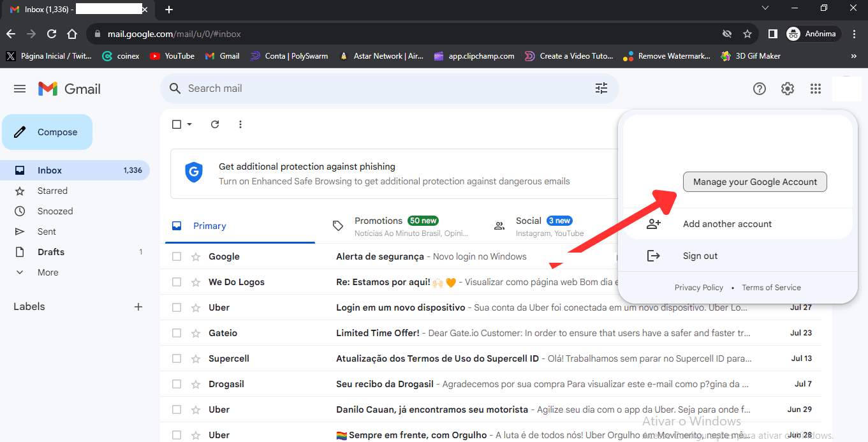The height and width of the screenshot is (442, 868).
Task: Open Chrome side panel icon
Action: (772, 34)
